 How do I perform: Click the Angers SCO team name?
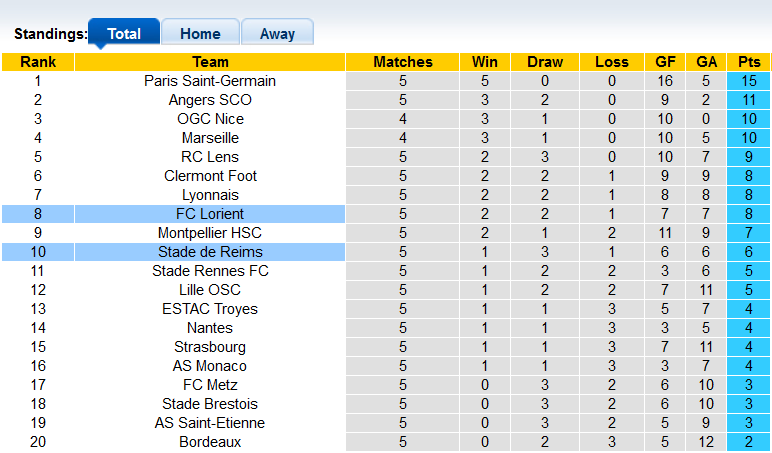click(x=210, y=100)
